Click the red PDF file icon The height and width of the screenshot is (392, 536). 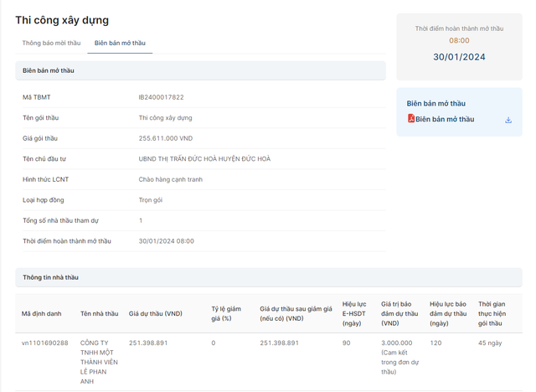[411, 119]
